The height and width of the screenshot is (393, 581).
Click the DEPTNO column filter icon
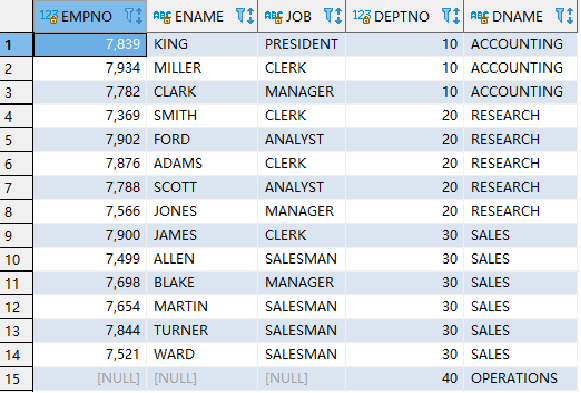(x=447, y=16)
